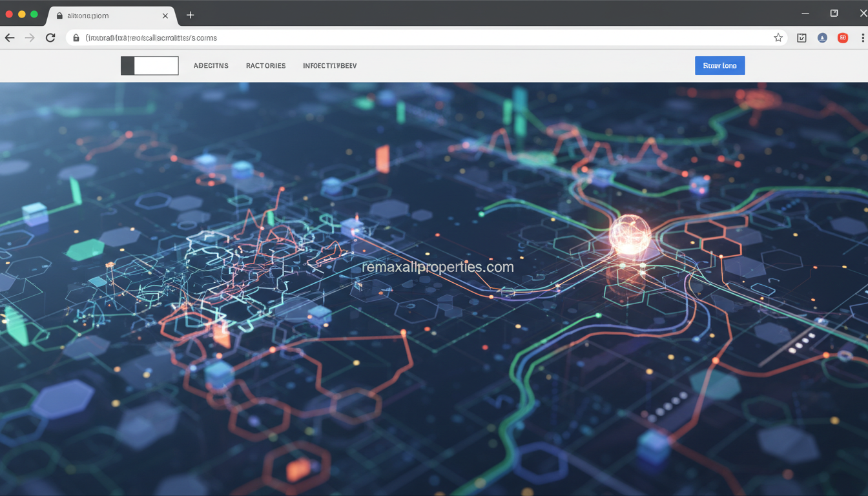Open a new browser tab
The image size is (868, 496).
190,15
